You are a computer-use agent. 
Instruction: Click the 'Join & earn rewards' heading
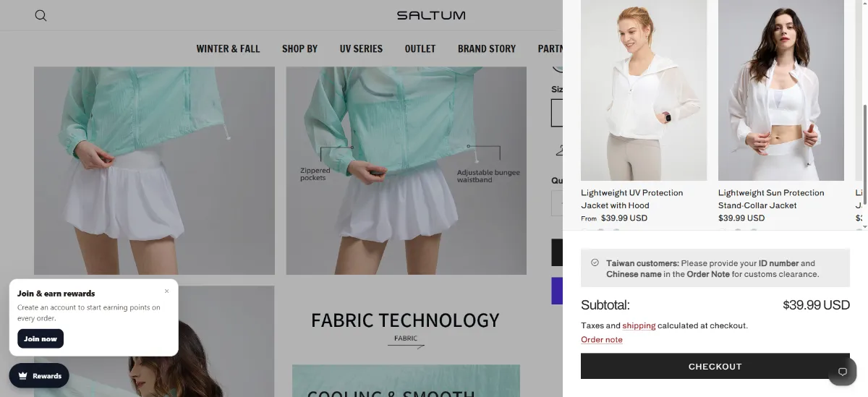click(56, 294)
